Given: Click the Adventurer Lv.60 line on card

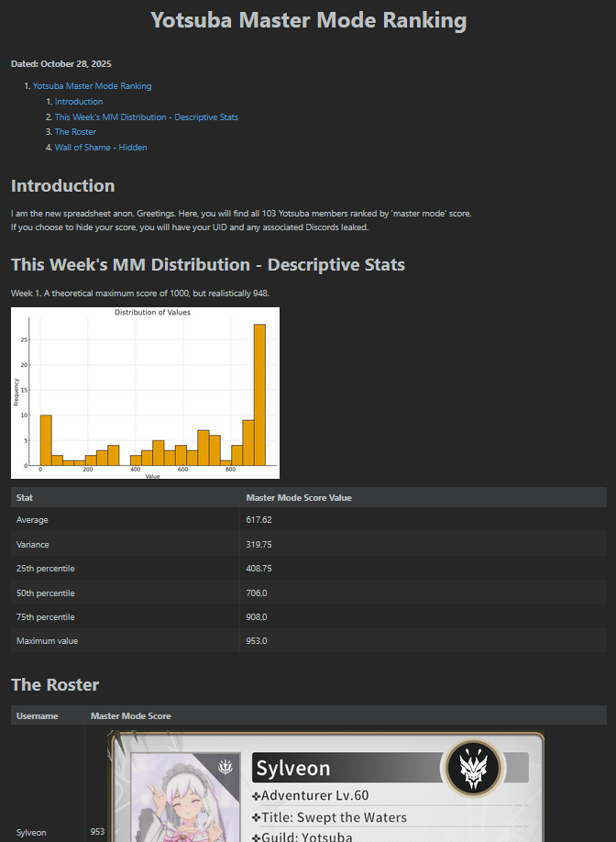Looking at the screenshot, I should pyautogui.click(x=311, y=795).
